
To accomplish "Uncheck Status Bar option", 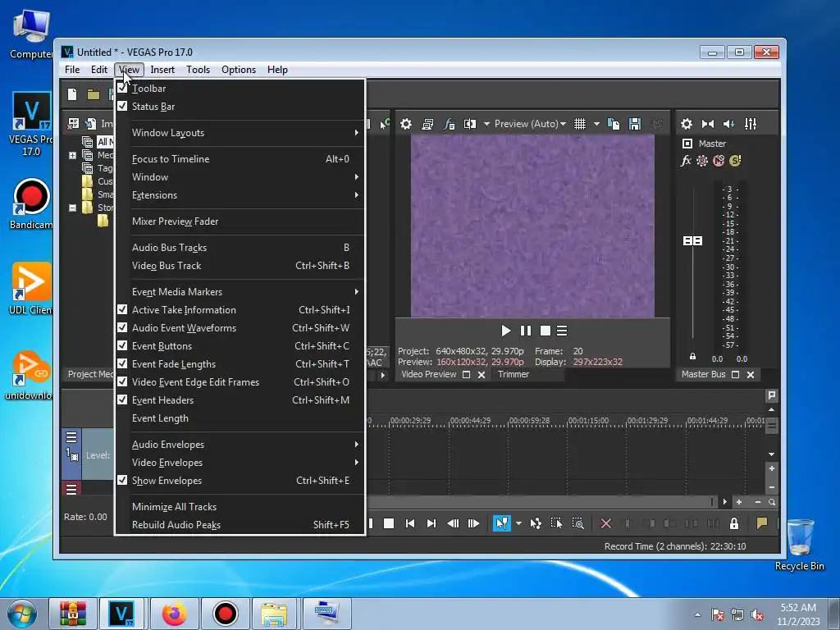I will coord(240,107).
